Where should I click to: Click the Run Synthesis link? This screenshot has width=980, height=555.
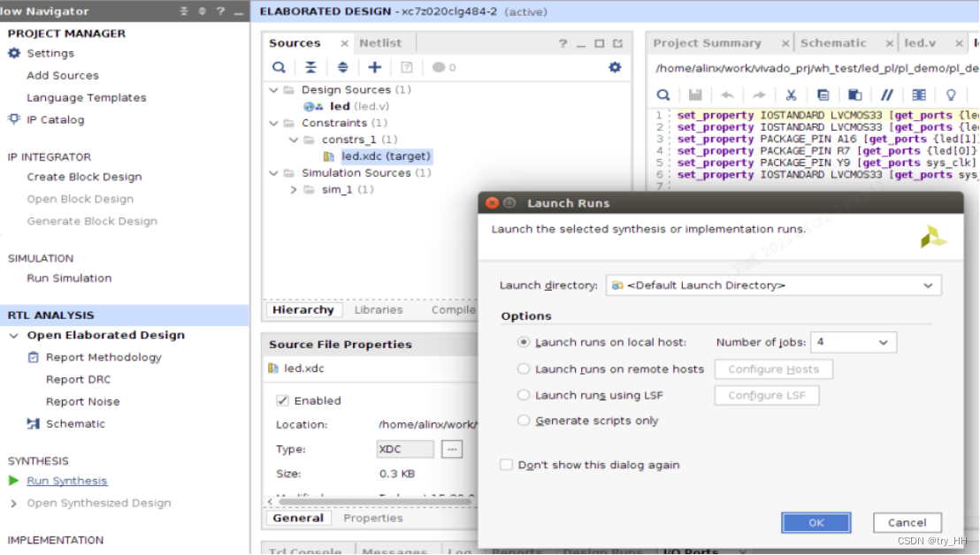(67, 480)
